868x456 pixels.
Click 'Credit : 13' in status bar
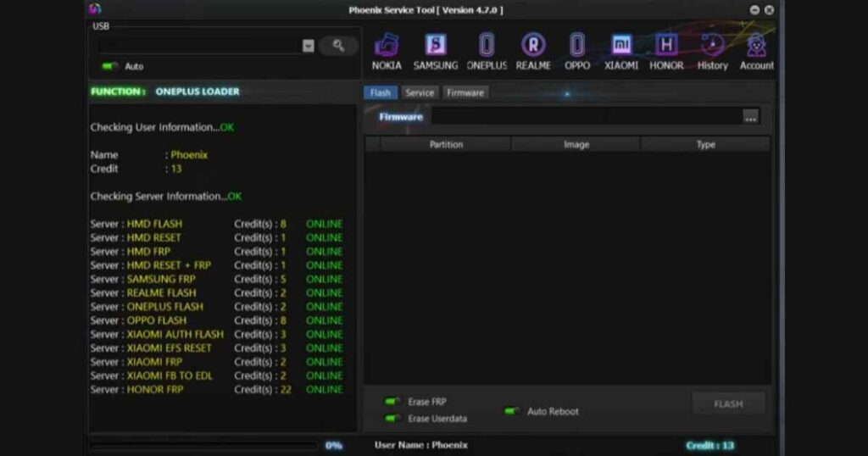coord(709,446)
